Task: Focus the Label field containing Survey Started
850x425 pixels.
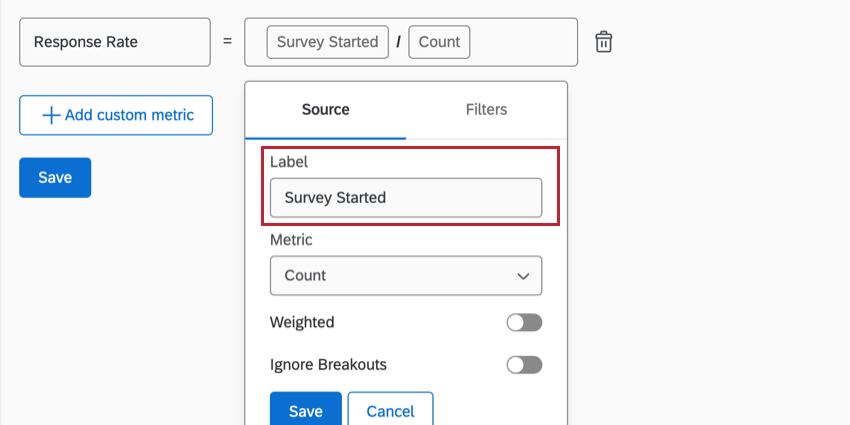Action: [x=405, y=198]
